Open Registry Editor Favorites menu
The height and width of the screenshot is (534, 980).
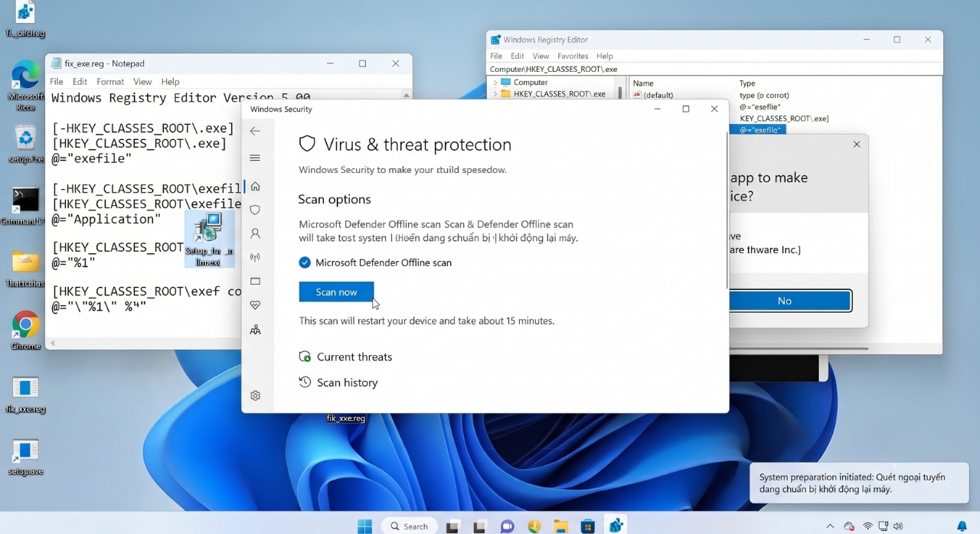(573, 56)
